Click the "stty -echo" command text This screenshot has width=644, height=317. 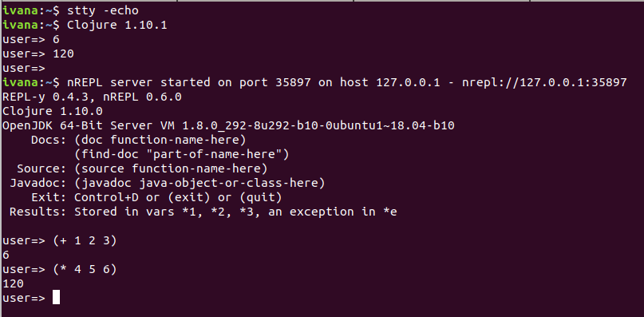(103, 10)
